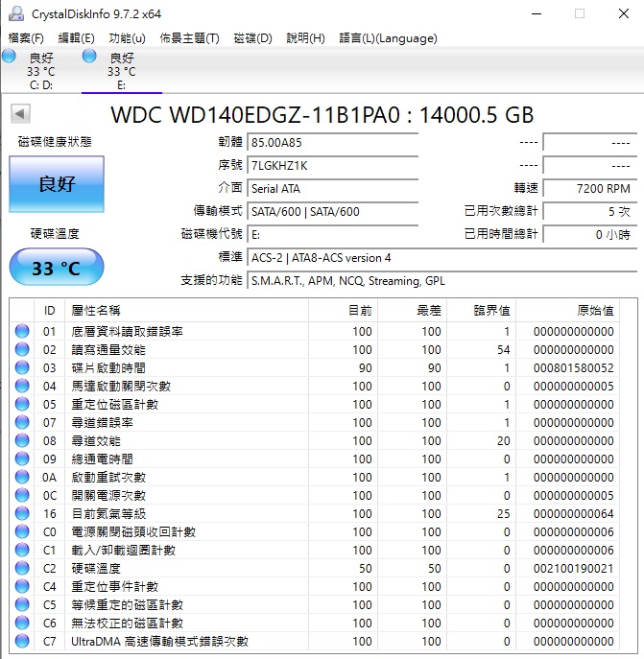Click the SATA/600 transfer mode field
This screenshot has height=659, width=644.
click(x=332, y=212)
